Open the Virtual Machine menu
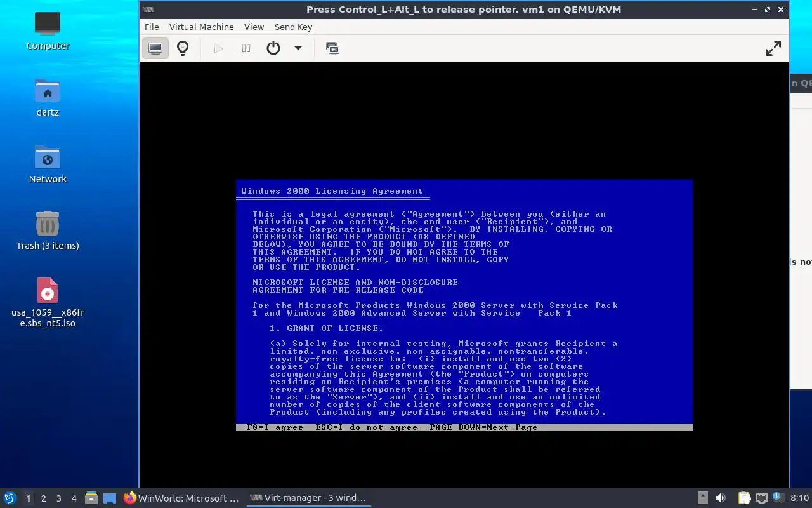 202,27
